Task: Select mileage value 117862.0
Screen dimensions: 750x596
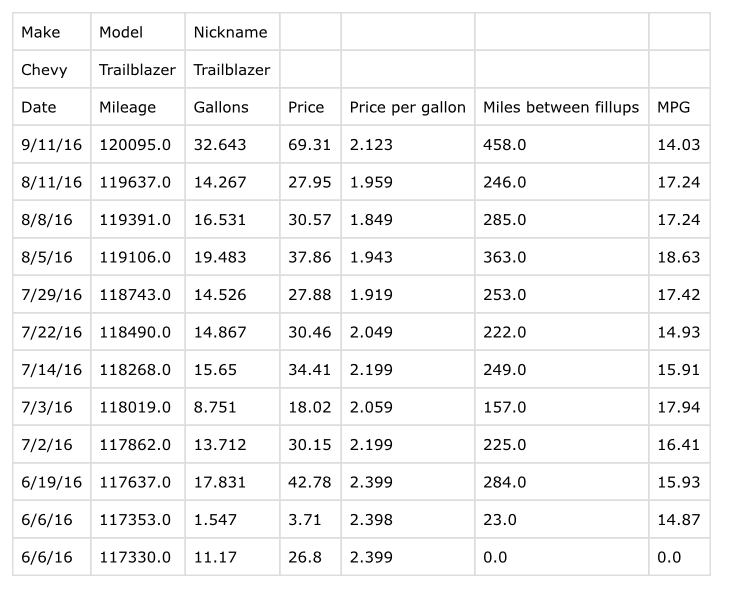Action: (138, 444)
